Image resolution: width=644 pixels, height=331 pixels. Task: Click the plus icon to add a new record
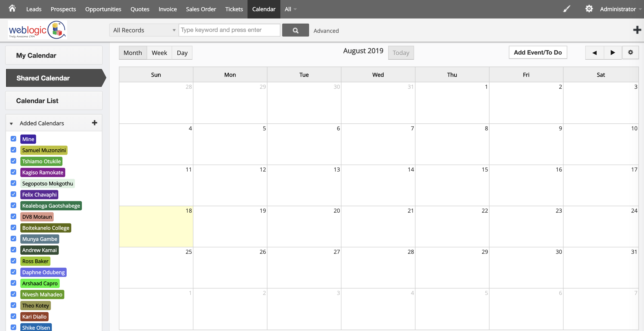coord(637,30)
